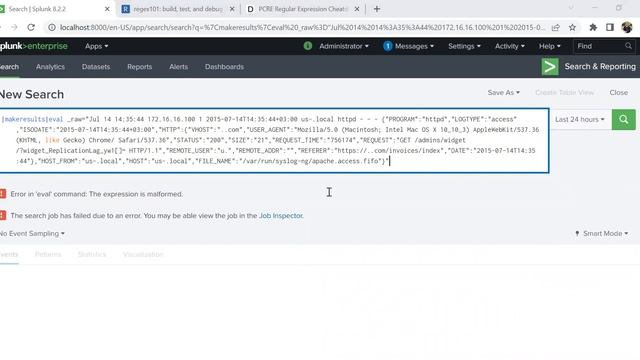Change the Last 24 hours time range

(x=580, y=120)
